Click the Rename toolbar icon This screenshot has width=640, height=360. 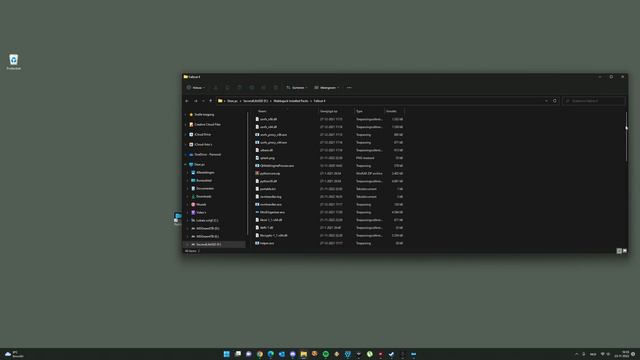252,88
